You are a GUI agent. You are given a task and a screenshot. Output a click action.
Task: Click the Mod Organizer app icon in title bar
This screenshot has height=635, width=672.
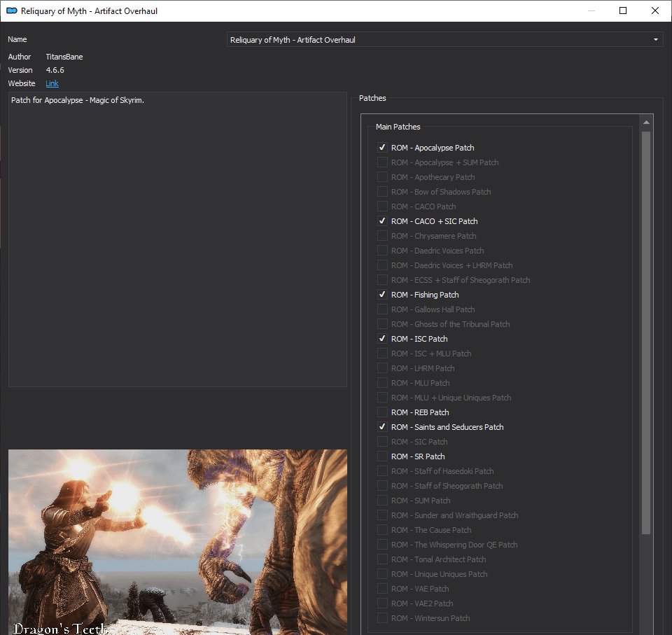[x=12, y=11]
